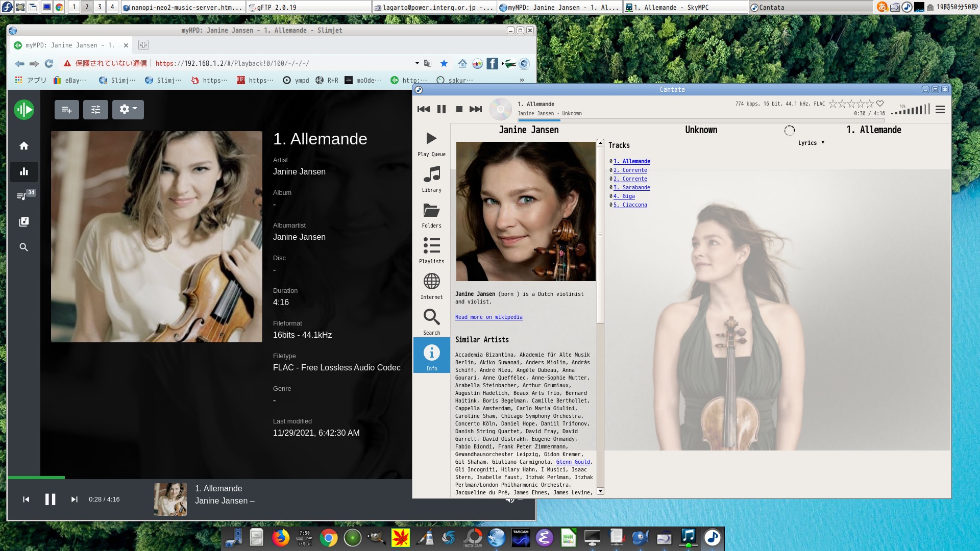
Task: Pause playback in Cantata
Action: coord(441,109)
